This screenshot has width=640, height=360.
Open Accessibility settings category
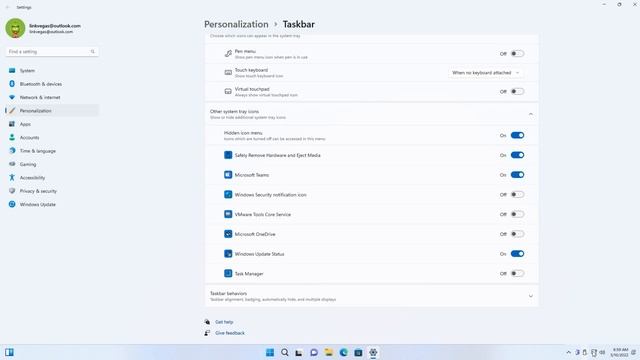click(x=52, y=178)
